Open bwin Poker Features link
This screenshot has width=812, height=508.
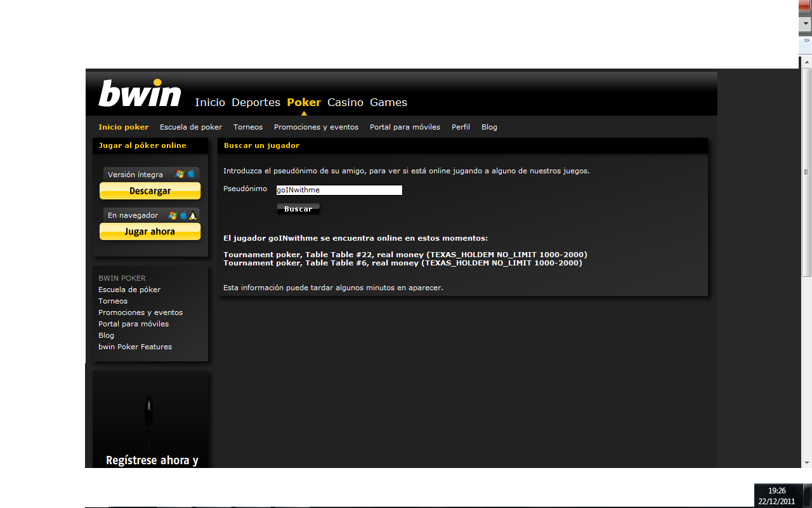(135, 347)
